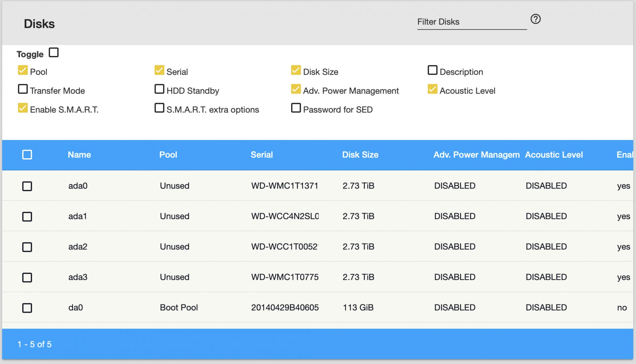Enable S.M.A.R.T. extra options column checkbox
636x364 pixels.
[x=159, y=108]
